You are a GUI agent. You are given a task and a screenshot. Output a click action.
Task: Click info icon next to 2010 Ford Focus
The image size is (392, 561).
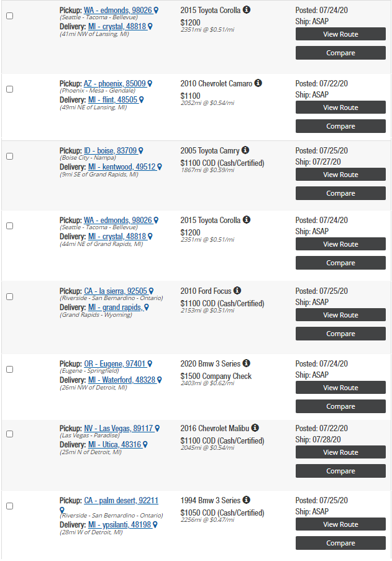tap(237, 291)
